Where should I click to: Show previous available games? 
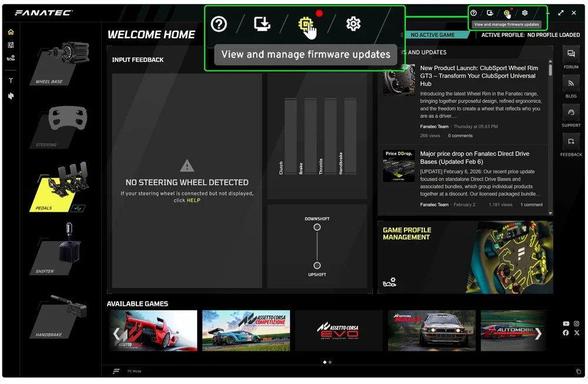tap(118, 334)
